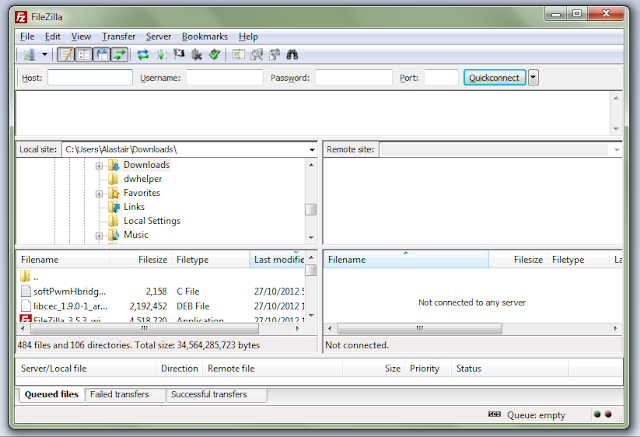This screenshot has height=437, width=640.
Task: Open the Site Manager dropdown arrow
Action: pyautogui.click(x=44, y=54)
